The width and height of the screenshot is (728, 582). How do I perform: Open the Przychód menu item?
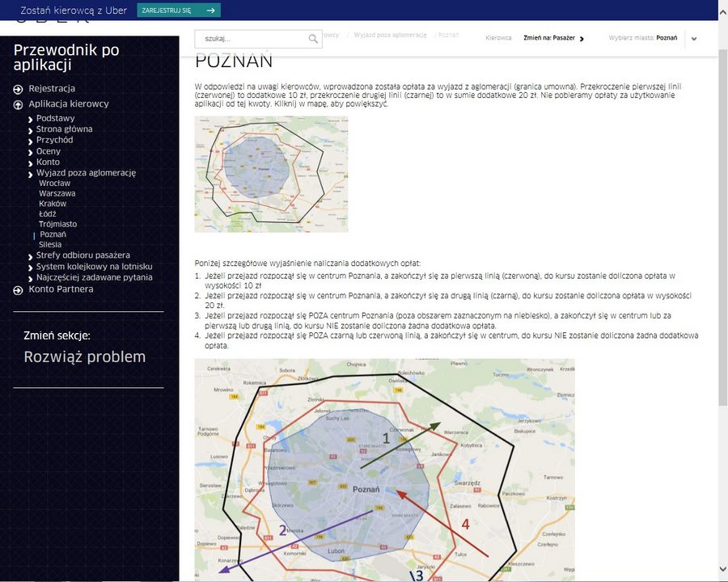[54, 140]
